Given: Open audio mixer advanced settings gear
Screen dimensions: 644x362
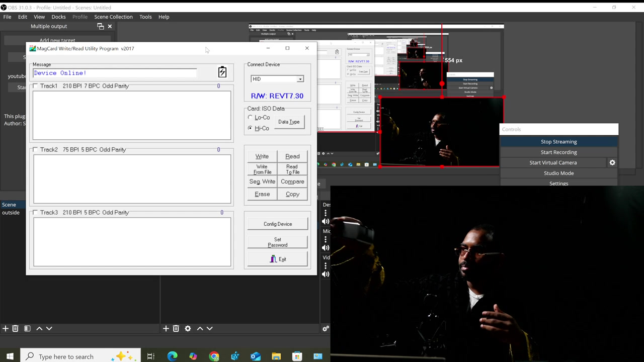Looking at the screenshot, I should [326, 328].
